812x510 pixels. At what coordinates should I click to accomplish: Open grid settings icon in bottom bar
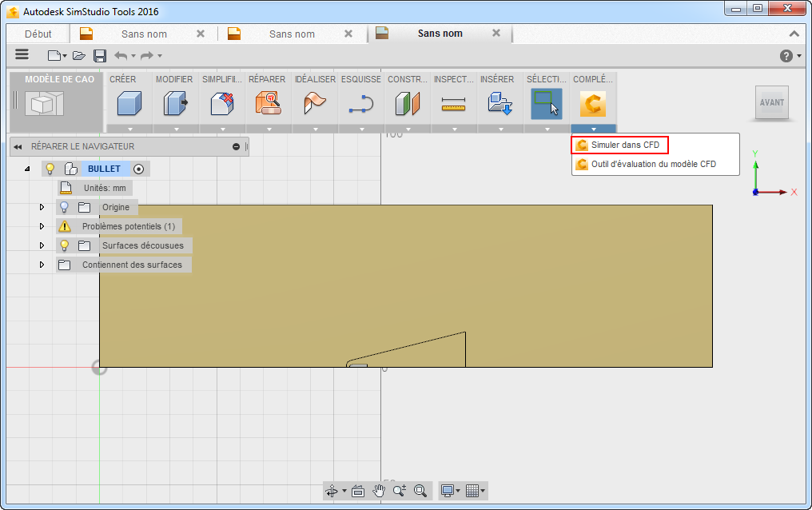(472, 490)
